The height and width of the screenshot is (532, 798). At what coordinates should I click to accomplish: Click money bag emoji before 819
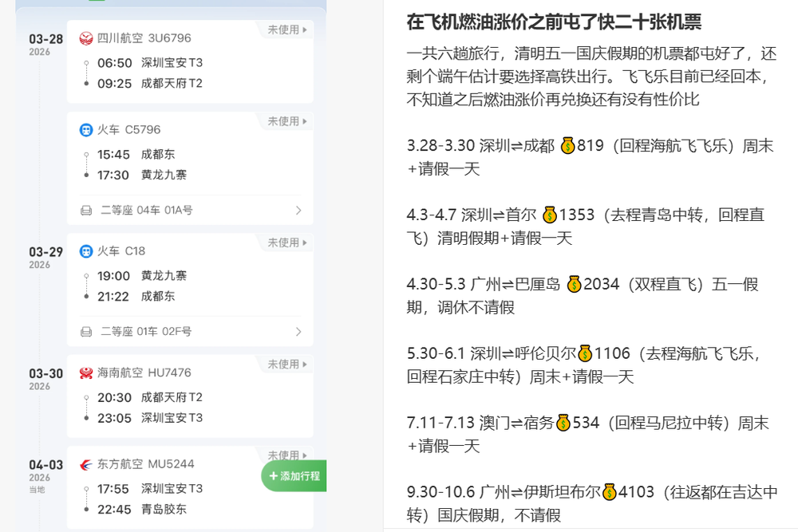click(x=567, y=146)
